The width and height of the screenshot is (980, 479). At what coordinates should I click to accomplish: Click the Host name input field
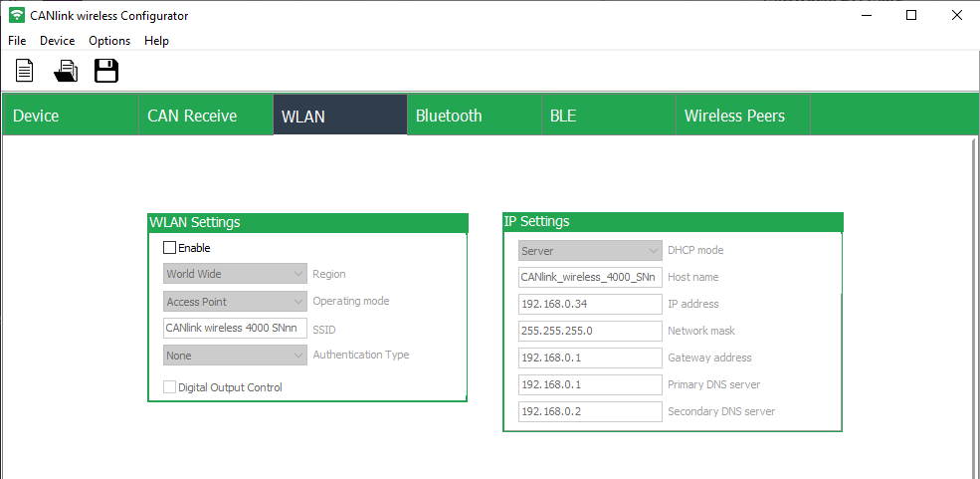tap(590, 277)
